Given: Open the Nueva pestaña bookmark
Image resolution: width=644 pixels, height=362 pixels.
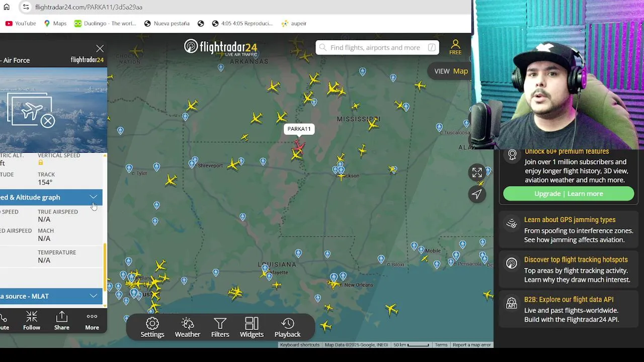Looking at the screenshot, I should 167,23.
